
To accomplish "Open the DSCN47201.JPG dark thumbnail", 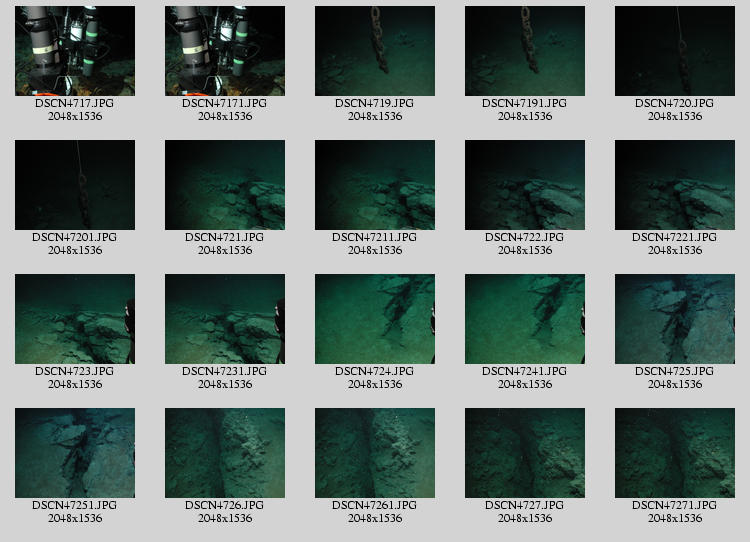I will pyautogui.click(x=75, y=185).
